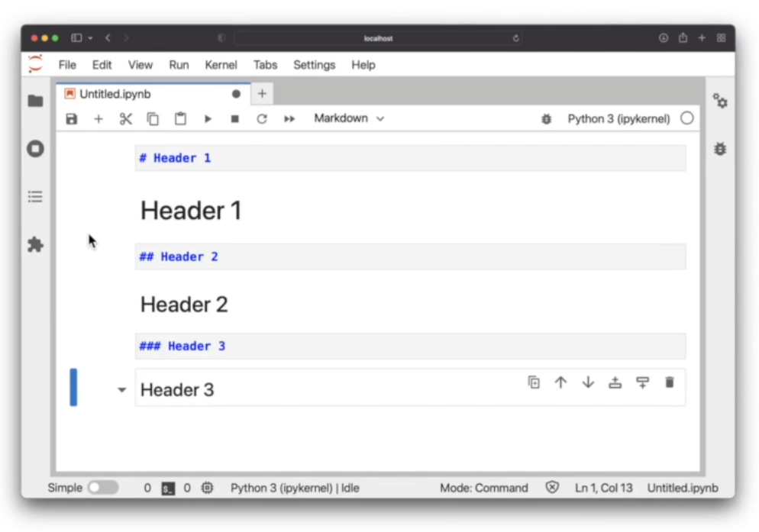Enable the debugger bug icon in toolbar
The width and height of the screenshot is (759, 532).
click(546, 119)
